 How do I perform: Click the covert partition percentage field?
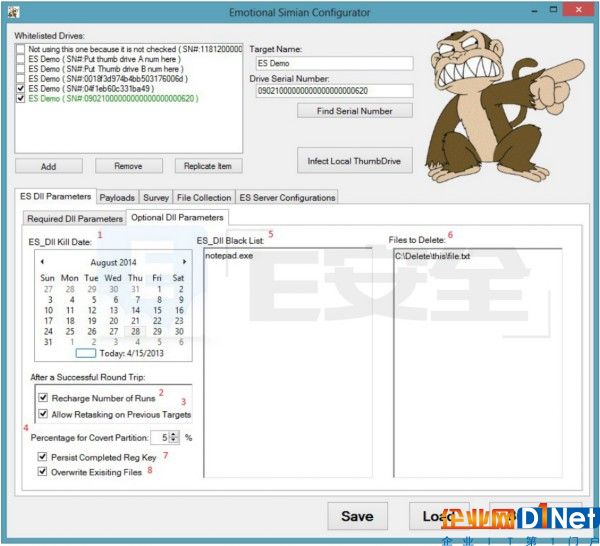[x=160, y=437]
